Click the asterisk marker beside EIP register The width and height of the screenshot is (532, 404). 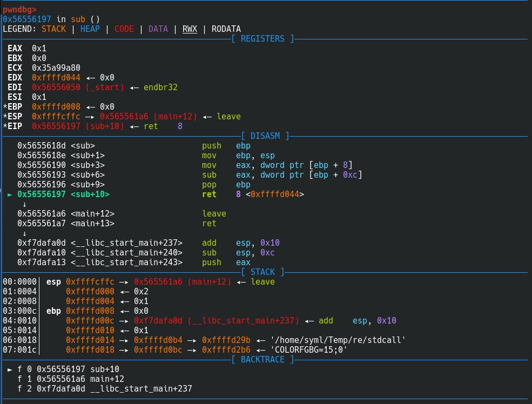(5, 126)
